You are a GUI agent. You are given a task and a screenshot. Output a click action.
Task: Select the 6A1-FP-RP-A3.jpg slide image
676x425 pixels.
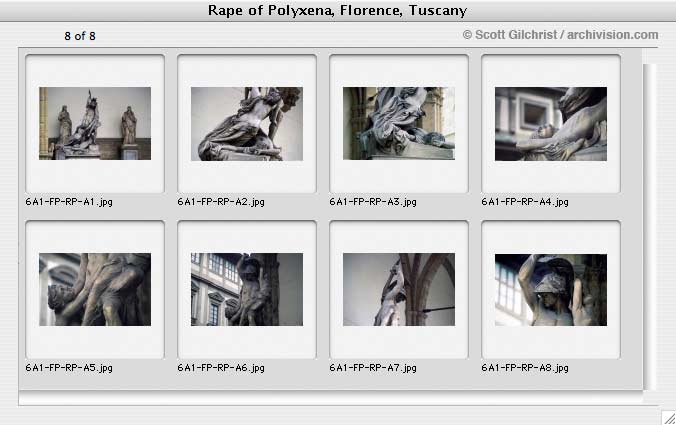[x=399, y=124]
